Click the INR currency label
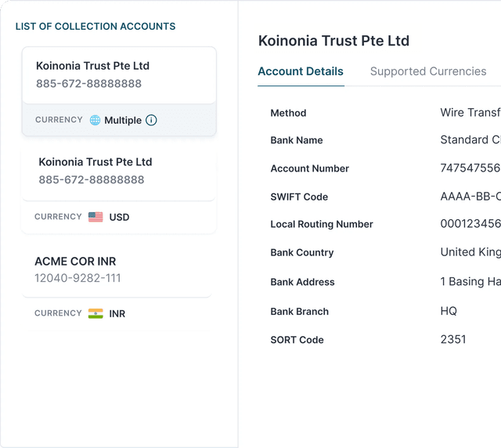501x448 pixels. 117,313
